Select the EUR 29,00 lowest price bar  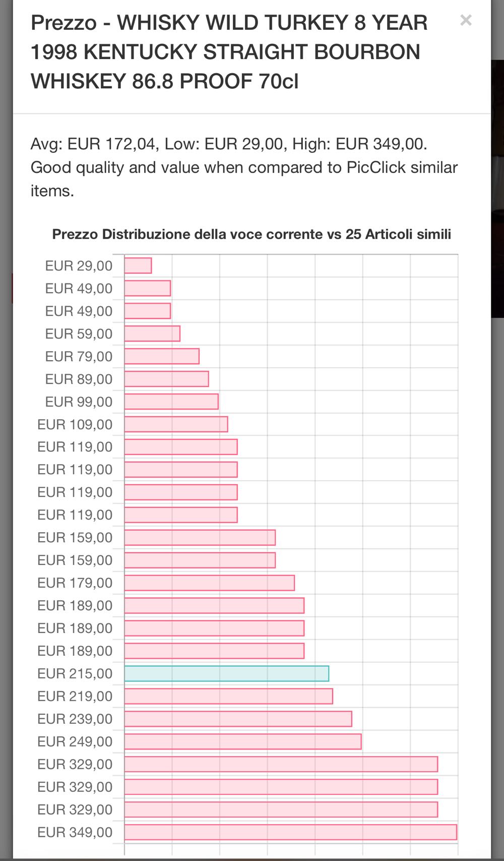click(138, 266)
